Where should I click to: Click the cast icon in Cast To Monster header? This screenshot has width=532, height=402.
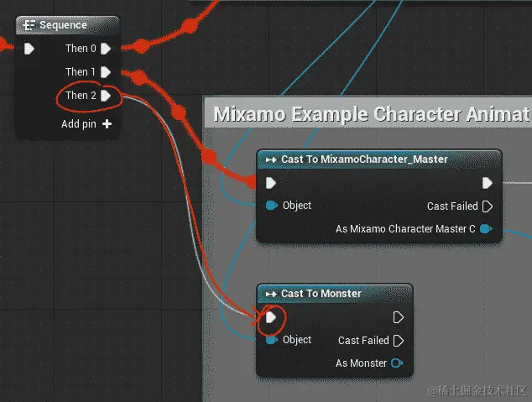(271, 294)
